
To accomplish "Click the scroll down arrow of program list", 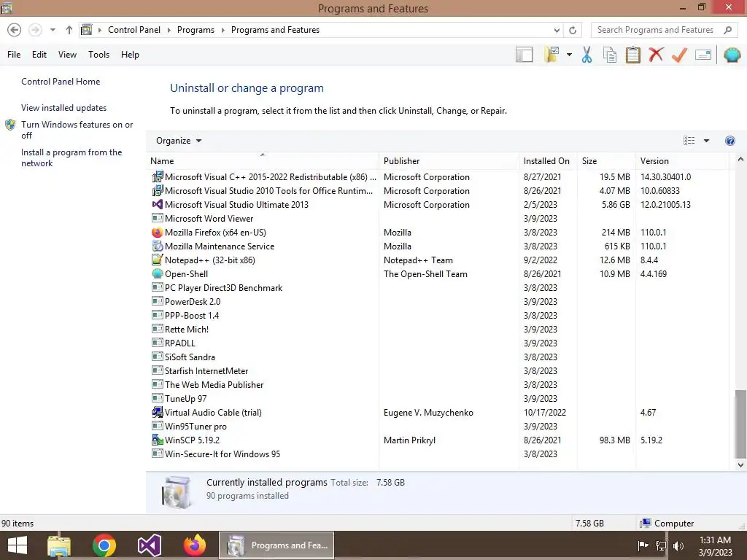I will click(x=740, y=464).
